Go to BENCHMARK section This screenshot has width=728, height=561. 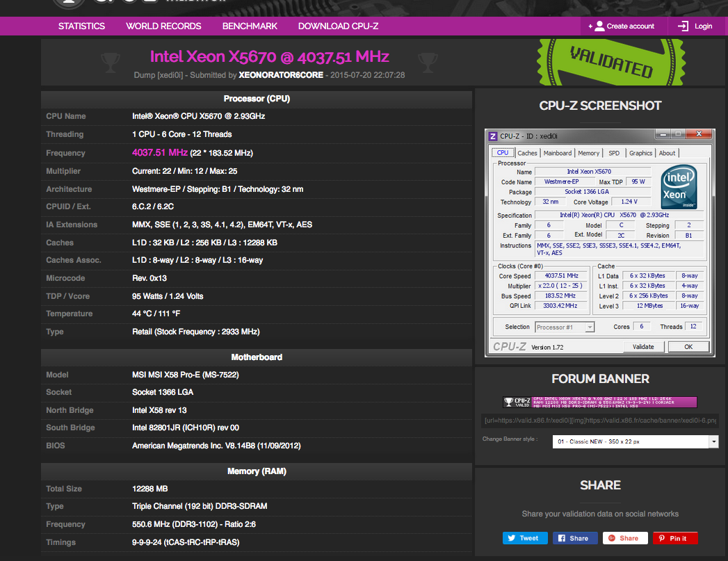click(x=250, y=26)
